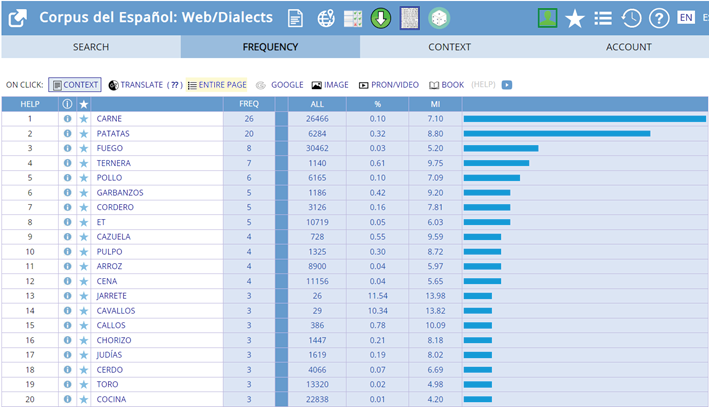Click the word TERNERA in the list
The image size is (709, 407).
pos(116,163)
